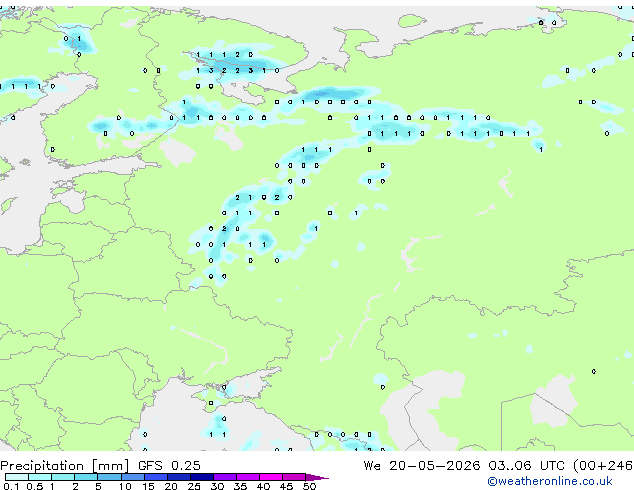Image resolution: width=634 pixels, height=490 pixels.
Task: Click the 1–2 mm legend color swatch
Action: click(63, 477)
